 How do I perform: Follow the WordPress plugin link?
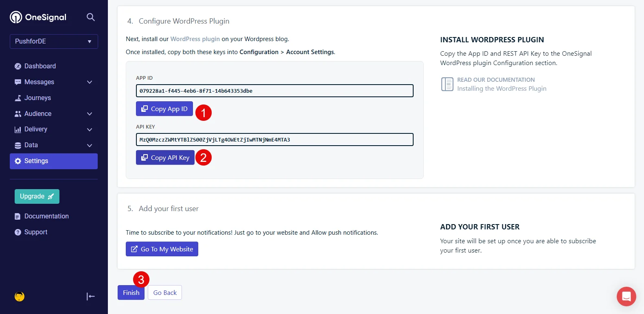(x=195, y=39)
